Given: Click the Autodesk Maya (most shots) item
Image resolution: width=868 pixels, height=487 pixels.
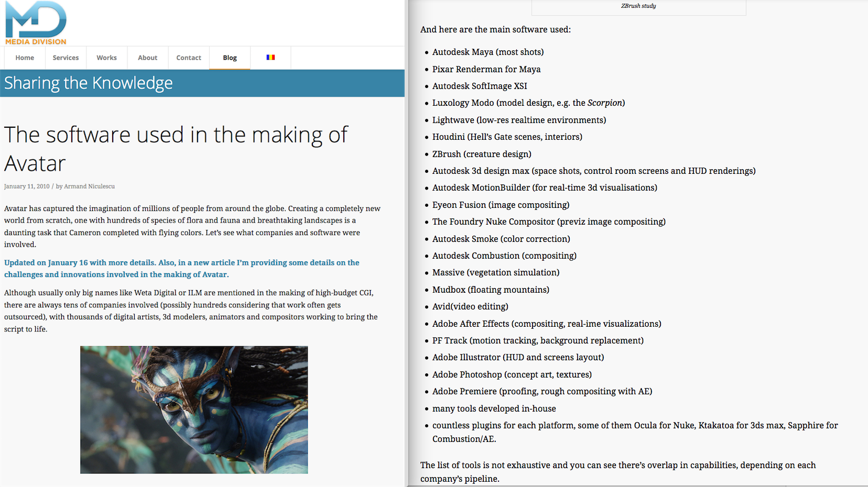Looking at the screenshot, I should 488,52.
